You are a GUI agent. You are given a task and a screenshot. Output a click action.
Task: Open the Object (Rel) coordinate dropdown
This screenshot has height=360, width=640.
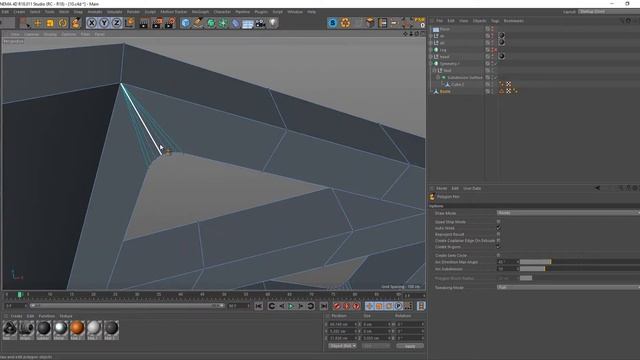(x=342, y=346)
